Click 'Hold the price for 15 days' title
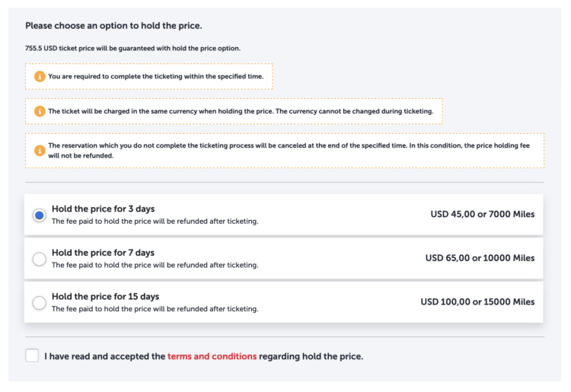The width and height of the screenshot is (571, 392). 106,297
